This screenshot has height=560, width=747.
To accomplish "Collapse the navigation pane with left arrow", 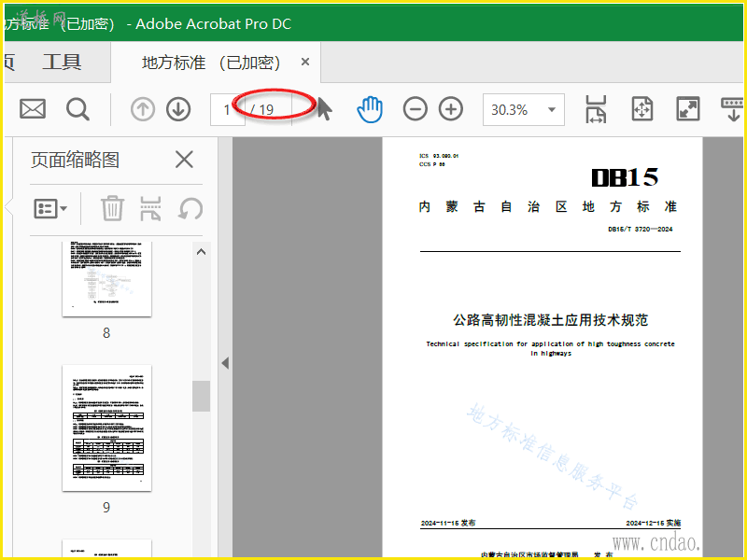I will [x=225, y=363].
